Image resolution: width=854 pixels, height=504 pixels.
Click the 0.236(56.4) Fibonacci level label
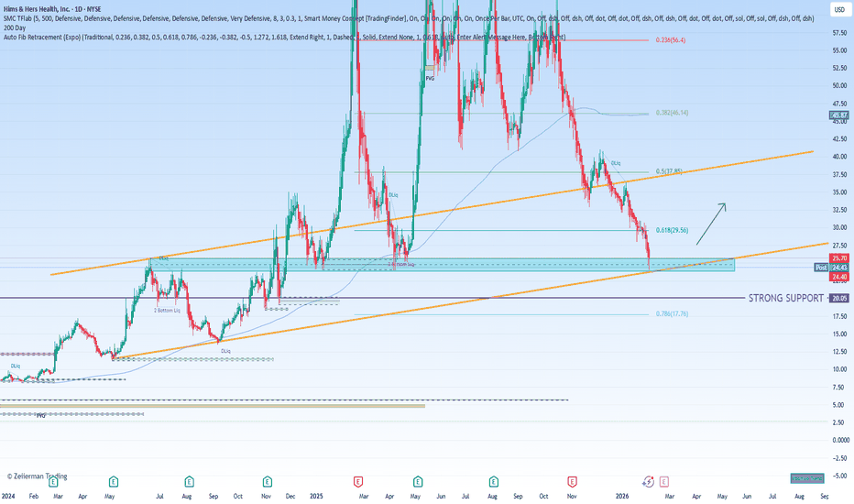coord(671,39)
